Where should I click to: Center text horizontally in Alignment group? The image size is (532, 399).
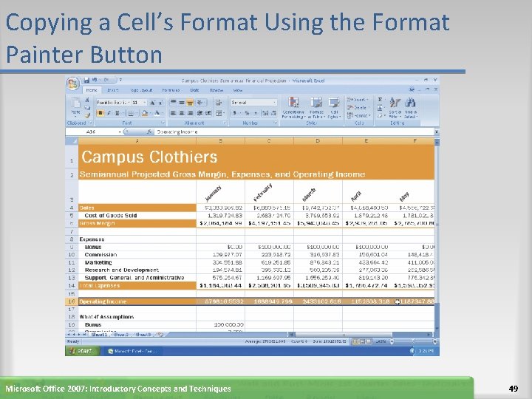[x=182, y=113]
